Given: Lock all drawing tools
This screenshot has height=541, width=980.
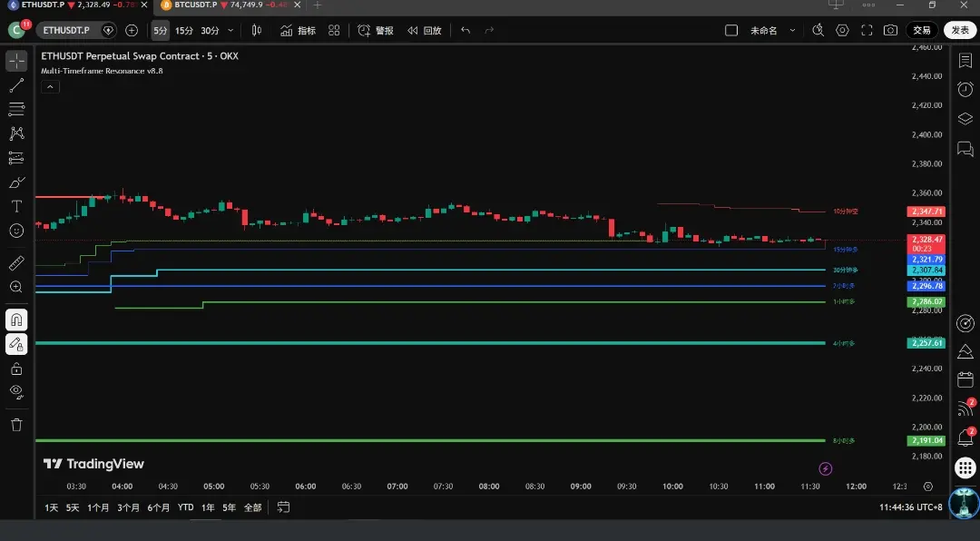Looking at the screenshot, I should 17,369.
